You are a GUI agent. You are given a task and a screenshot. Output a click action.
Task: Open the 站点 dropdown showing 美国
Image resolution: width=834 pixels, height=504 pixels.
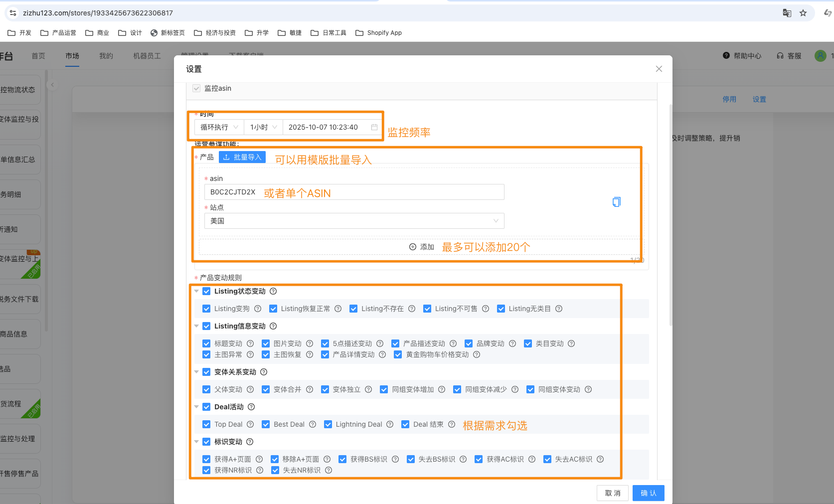point(354,221)
